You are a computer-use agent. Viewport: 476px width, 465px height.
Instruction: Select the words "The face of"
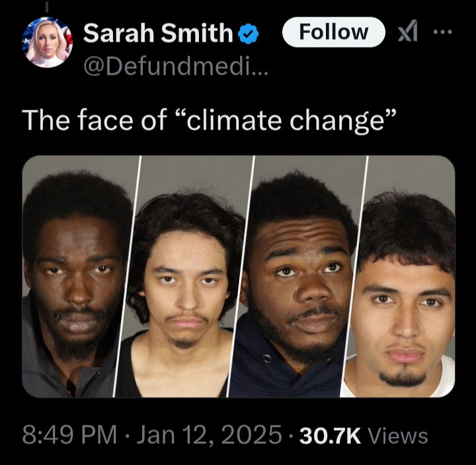point(95,120)
